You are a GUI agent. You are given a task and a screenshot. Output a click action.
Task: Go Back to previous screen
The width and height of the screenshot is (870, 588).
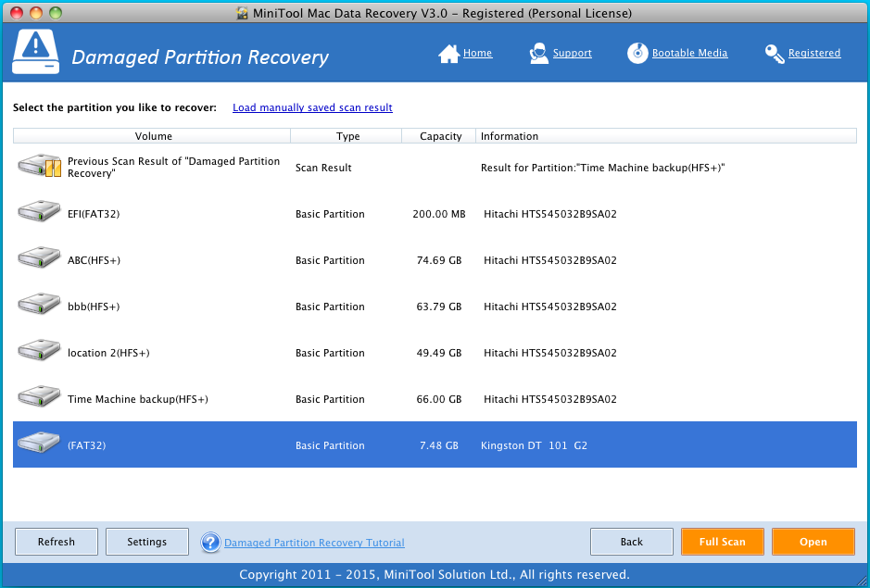point(631,542)
